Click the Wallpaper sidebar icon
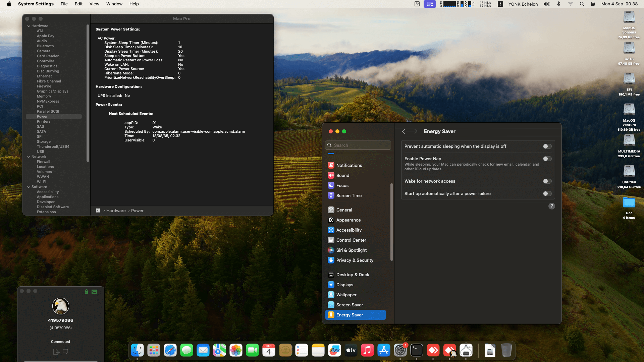Image resolution: width=644 pixels, height=362 pixels. tap(331, 295)
